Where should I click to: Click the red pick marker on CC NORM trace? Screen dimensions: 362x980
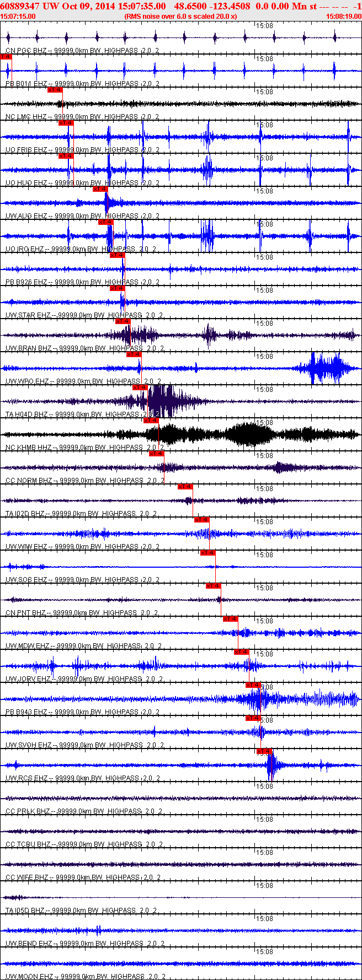(157, 454)
